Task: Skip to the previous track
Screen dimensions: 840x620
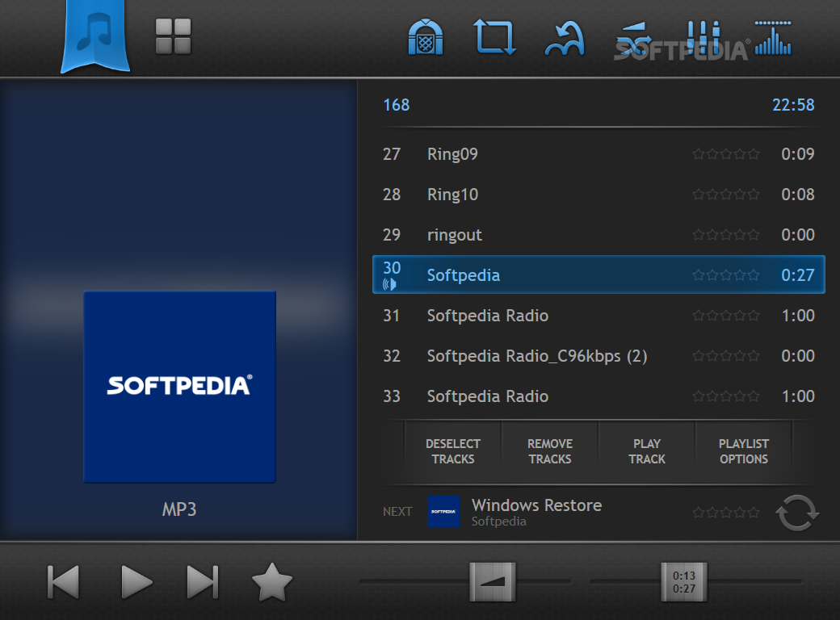Action: click(63, 582)
